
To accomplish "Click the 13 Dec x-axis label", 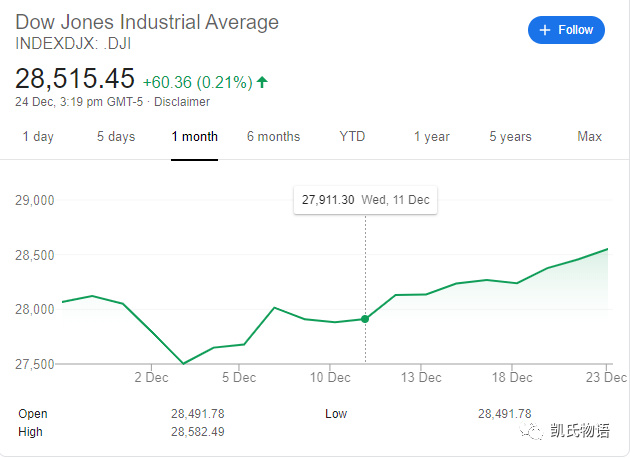I will click(x=421, y=378).
